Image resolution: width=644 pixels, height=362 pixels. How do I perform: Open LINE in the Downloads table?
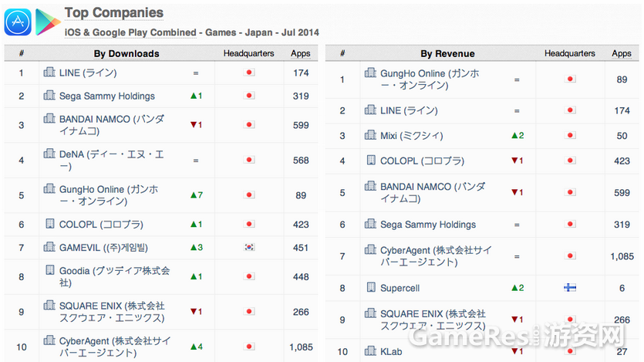pos(88,73)
